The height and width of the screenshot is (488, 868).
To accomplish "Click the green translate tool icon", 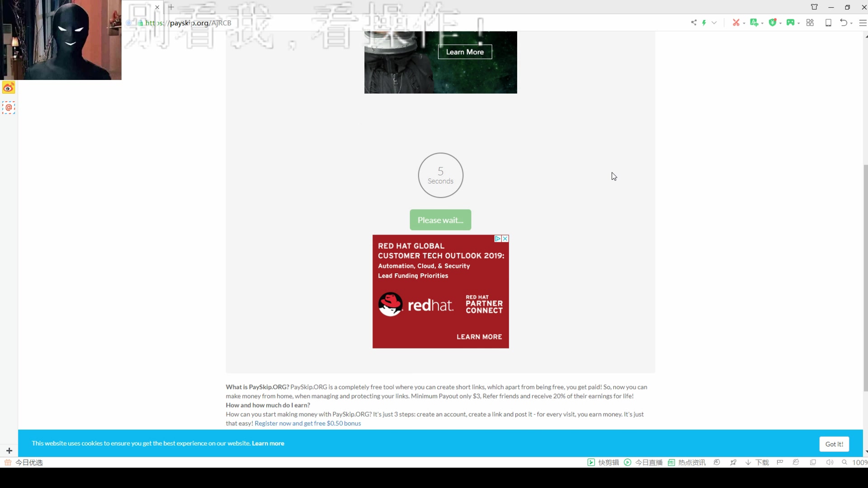I will coord(754,23).
